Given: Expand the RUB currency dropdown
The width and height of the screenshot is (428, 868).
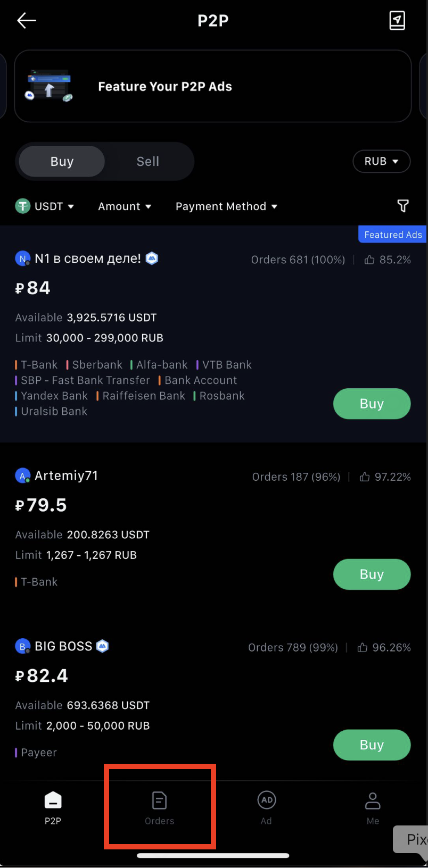Looking at the screenshot, I should [381, 162].
